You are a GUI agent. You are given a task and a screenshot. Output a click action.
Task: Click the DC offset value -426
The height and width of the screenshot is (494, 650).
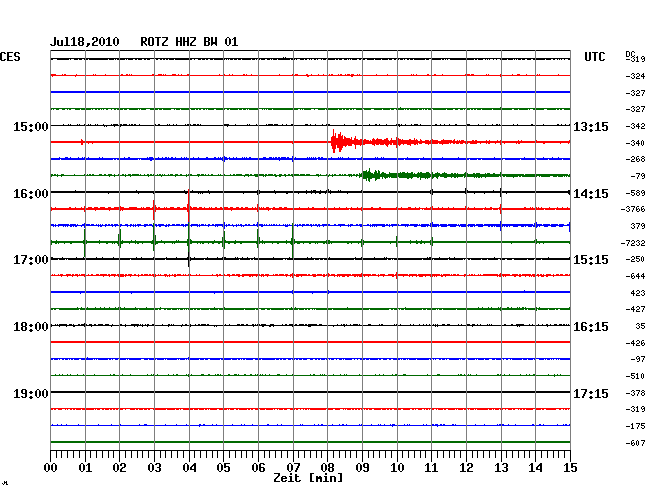click(635, 343)
